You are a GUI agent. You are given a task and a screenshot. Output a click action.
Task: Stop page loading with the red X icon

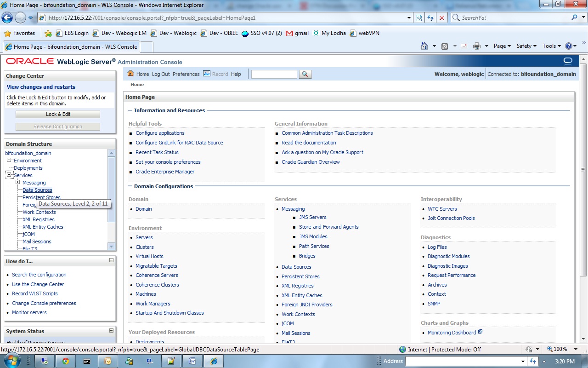click(442, 18)
